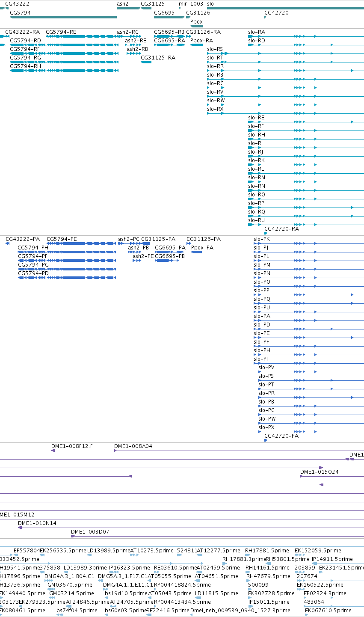The width and height of the screenshot is (364, 617).
Task: Click the CG42720 gene label
Action: 276,13
